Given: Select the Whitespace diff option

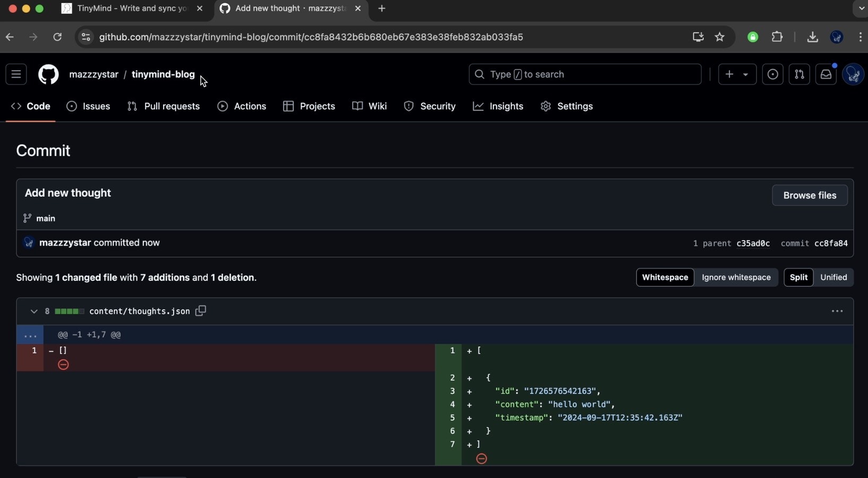Looking at the screenshot, I should coord(665,277).
